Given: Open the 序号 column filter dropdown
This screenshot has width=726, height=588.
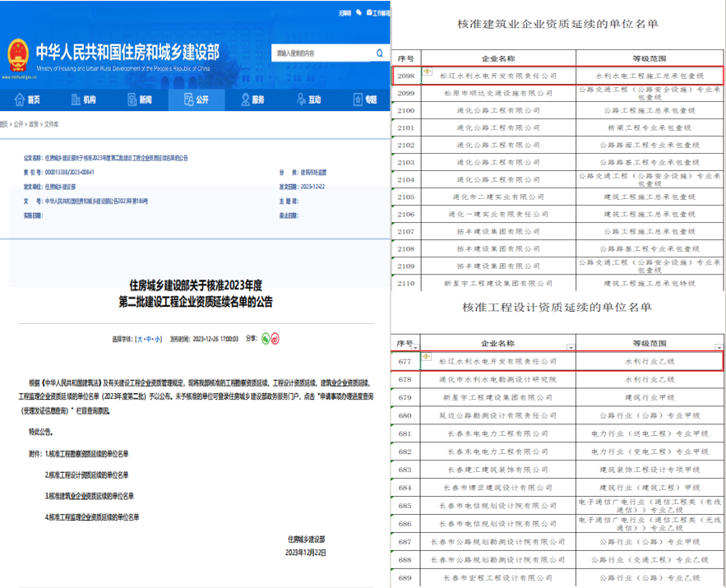Looking at the screenshot, I should coord(417,347).
